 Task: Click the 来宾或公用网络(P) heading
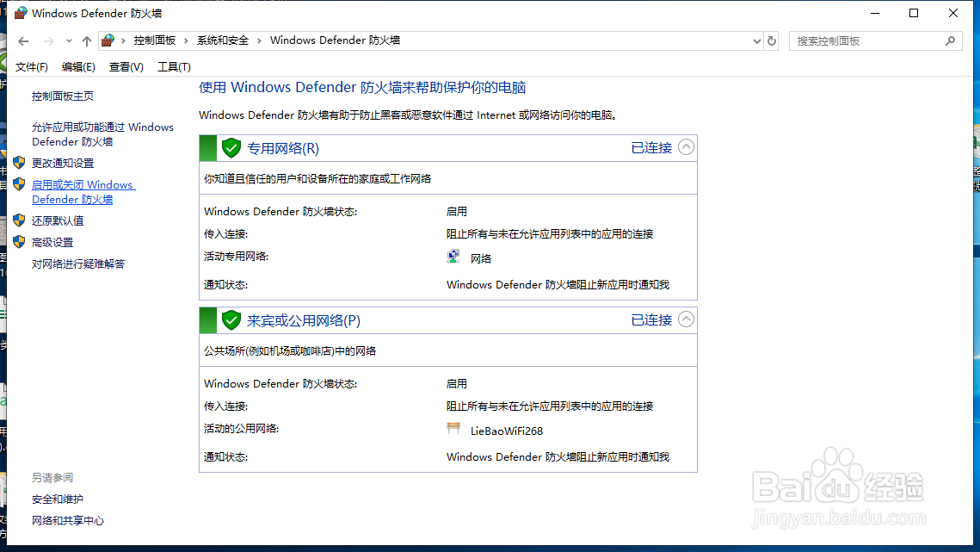pyautogui.click(x=303, y=320)
